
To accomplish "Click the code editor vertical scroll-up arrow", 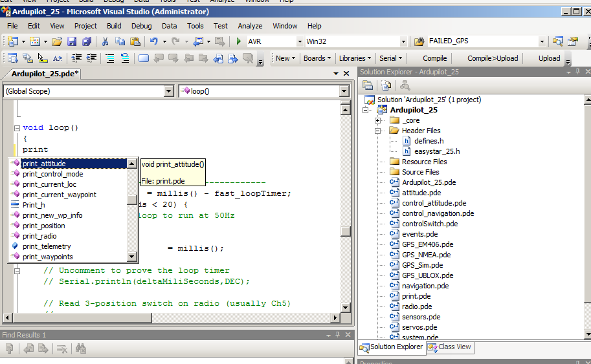I will [x=345, y=110].
